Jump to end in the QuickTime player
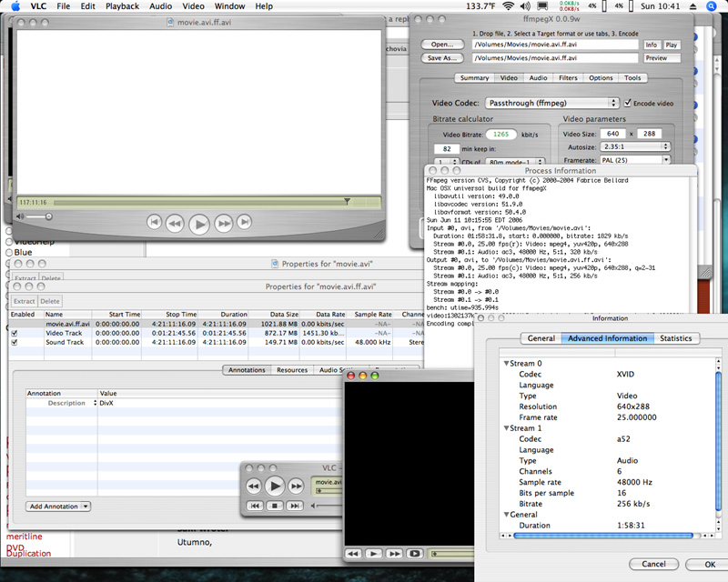 point(244,222)
